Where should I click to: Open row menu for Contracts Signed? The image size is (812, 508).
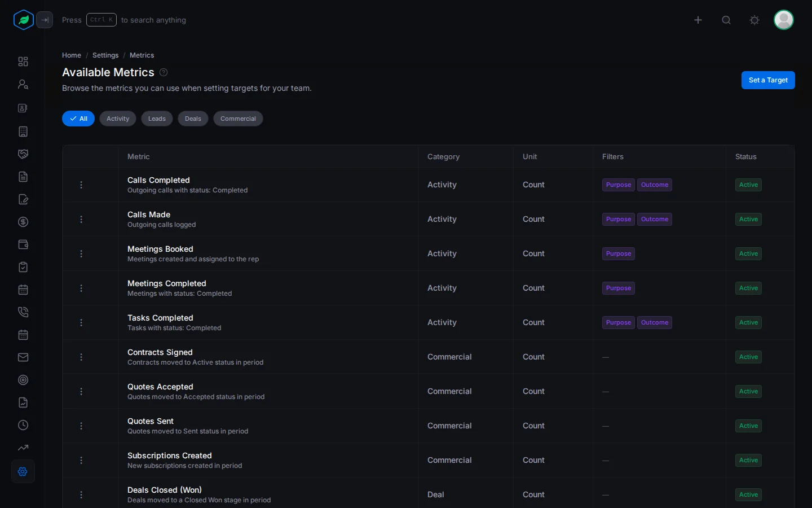tap(81, 357)
